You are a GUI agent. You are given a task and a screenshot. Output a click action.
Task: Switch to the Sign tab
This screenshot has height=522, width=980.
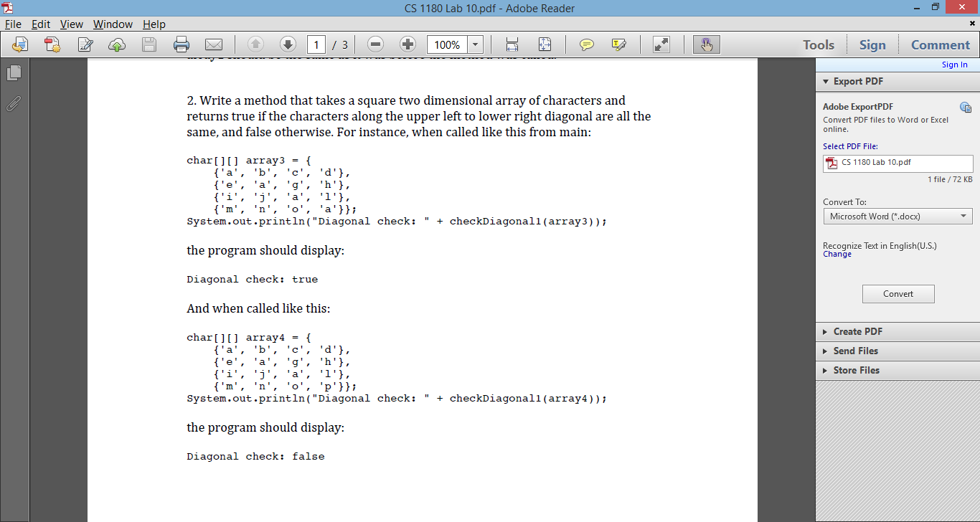point(872,44)
